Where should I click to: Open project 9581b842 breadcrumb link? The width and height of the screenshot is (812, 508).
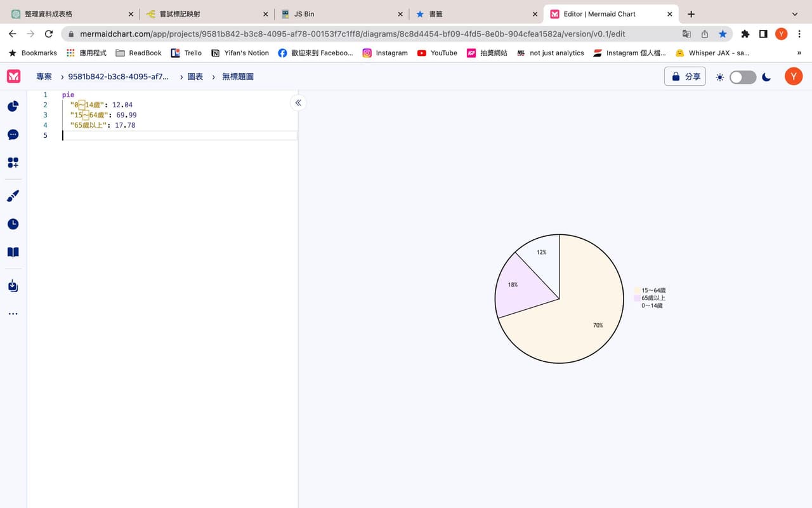coord(119,77)
